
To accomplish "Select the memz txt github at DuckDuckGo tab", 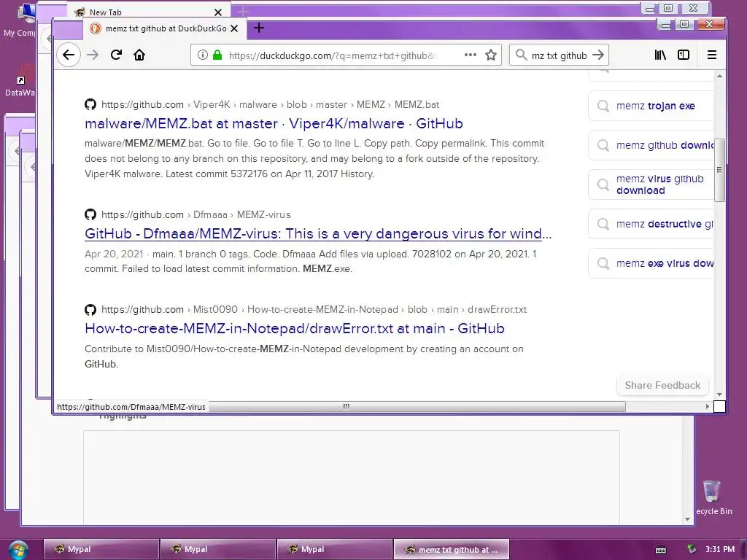I will pos(165,28).
